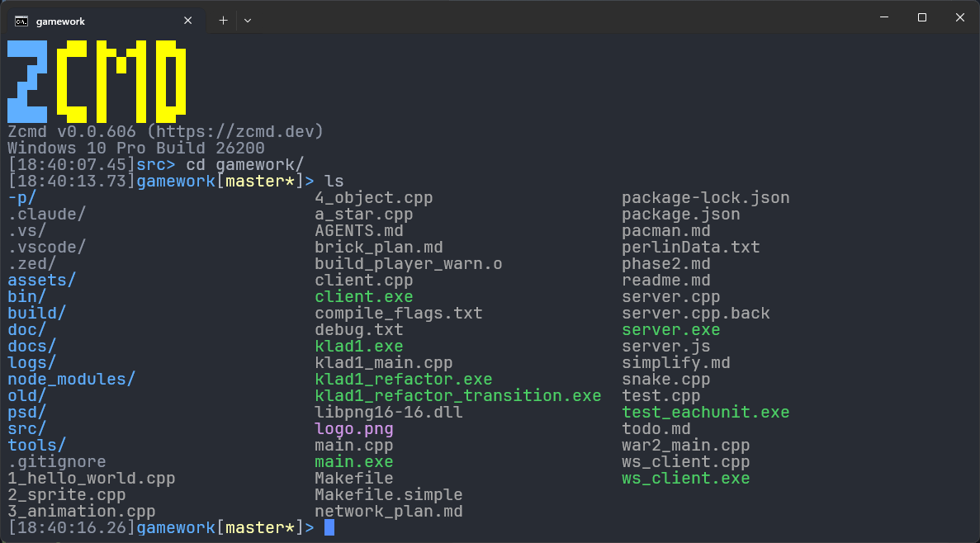Close the terminal window
Viewport: 980px width, 543px height.
click(x=960, y=17)
